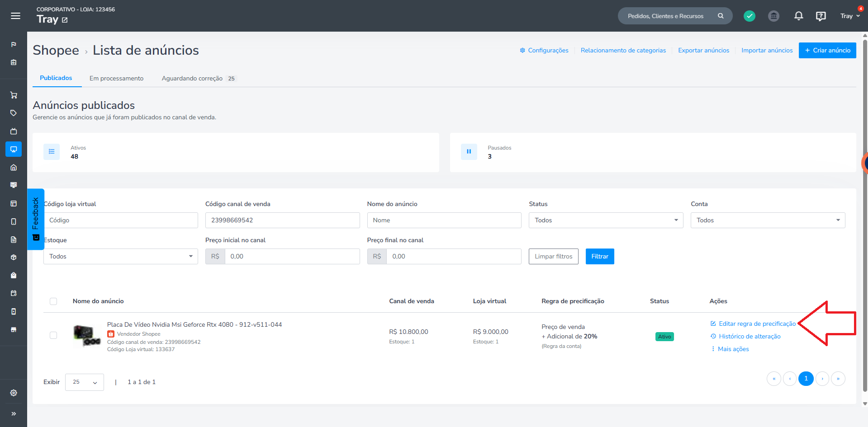Click the Nome do anúncio input field
The height and width of the screenshot is (427, 868).
pyautogui.click(x=444, y=220)
